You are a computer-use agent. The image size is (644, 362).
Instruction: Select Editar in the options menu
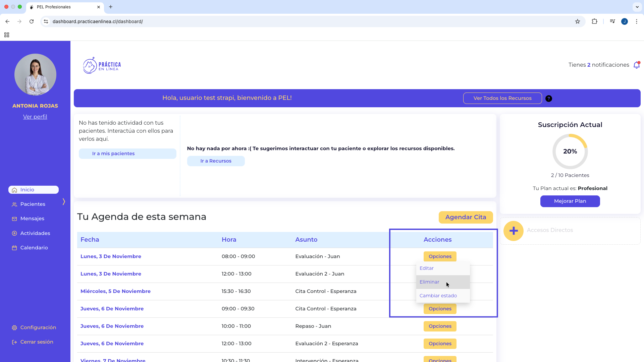[x=427, y=268]
